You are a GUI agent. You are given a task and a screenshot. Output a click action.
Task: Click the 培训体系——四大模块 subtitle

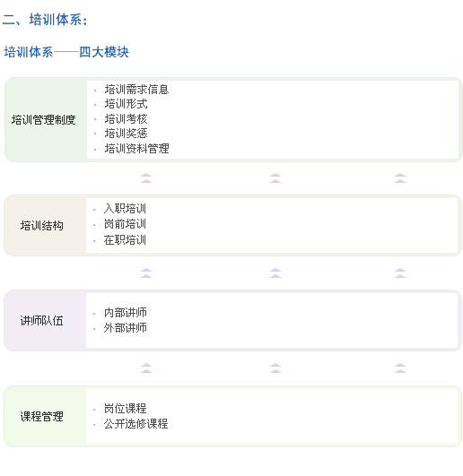pyautogui.click(x=66, y=52)
